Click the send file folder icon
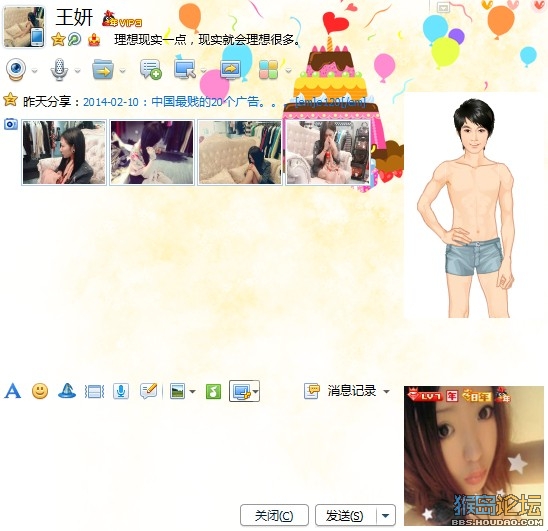The width and height of the screenshot is (548, 531). click(103, 69)
